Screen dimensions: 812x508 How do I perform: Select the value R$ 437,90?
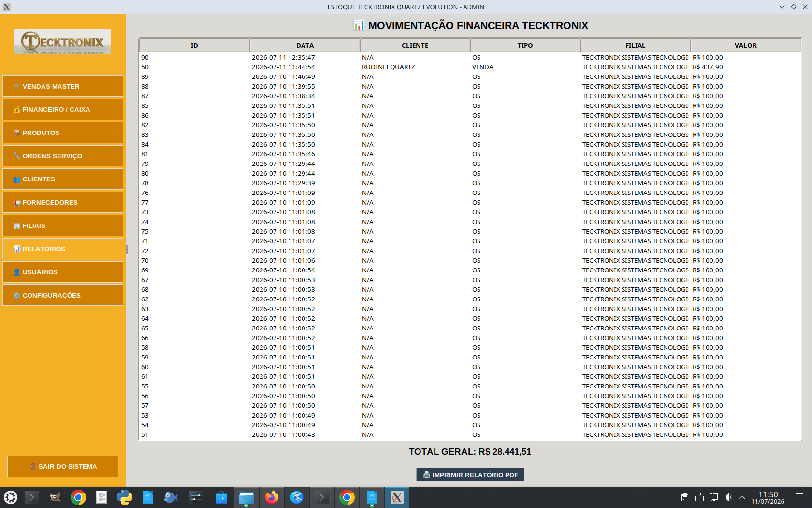(x=708, y=67)
